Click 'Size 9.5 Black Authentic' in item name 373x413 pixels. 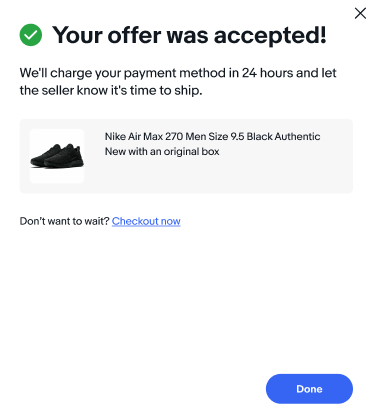click(x=264, y=136)
